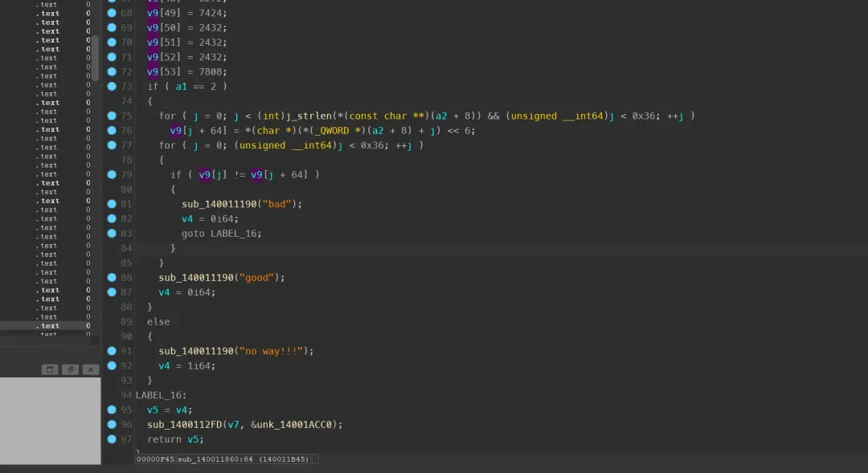Toggle breakpoint dot on line 70
The image size is (868, 473).
pos(112,42)
